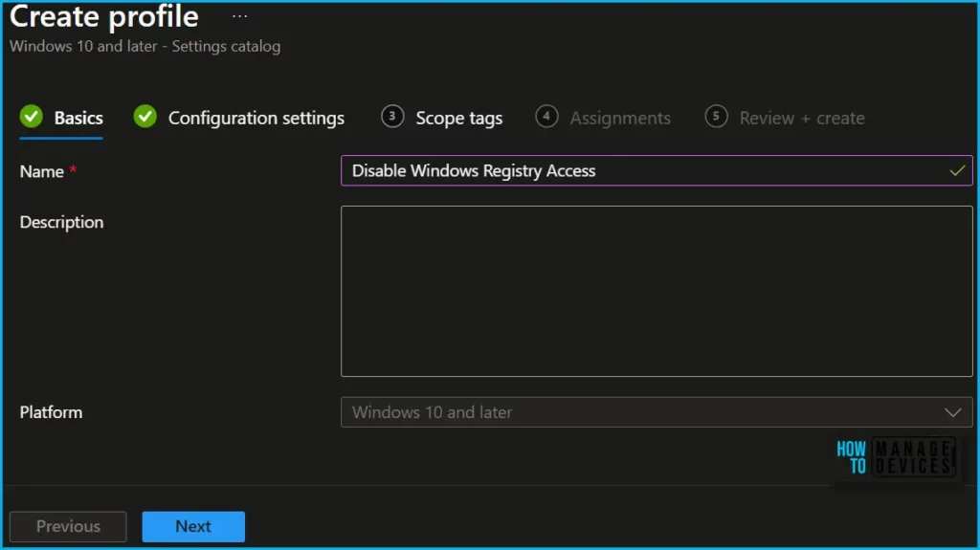The width and height of the screenshot is (980, 550).
Task: Click the Description label
Action: [61, 223]
